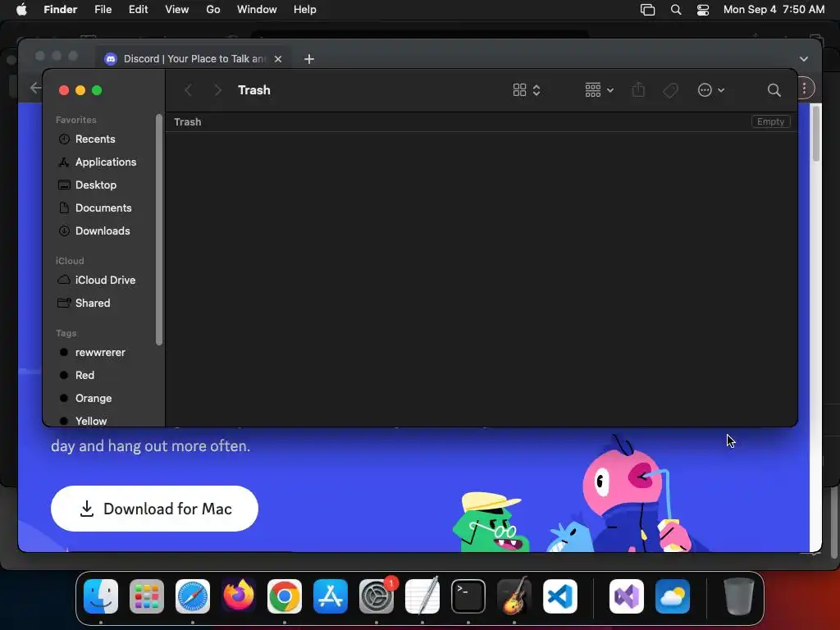
Task: Launch Google Chrome from the Dock
Action: point(285,596)
